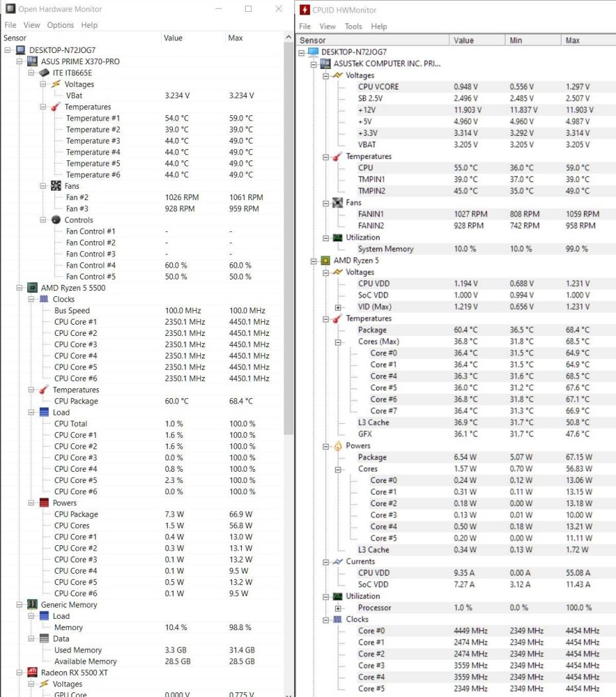Click the red Powers icon in Open Hardware Monitor

(x=44, y=503)
